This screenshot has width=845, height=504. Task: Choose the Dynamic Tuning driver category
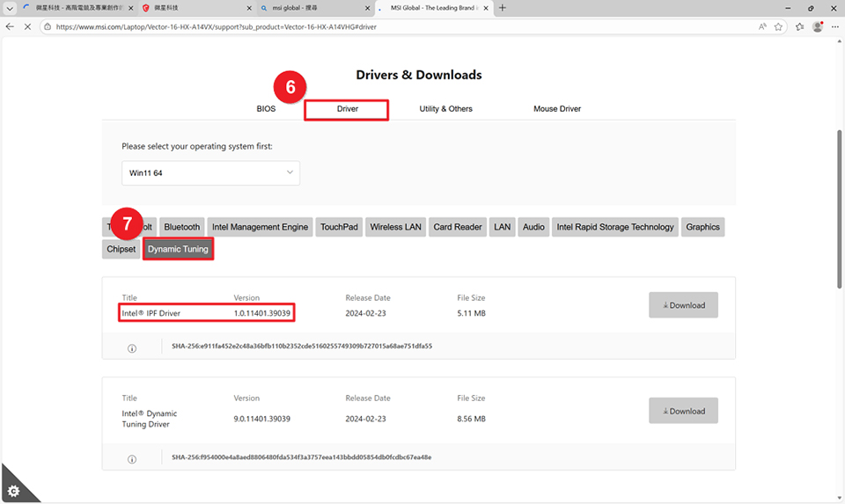tap(178, 249)
